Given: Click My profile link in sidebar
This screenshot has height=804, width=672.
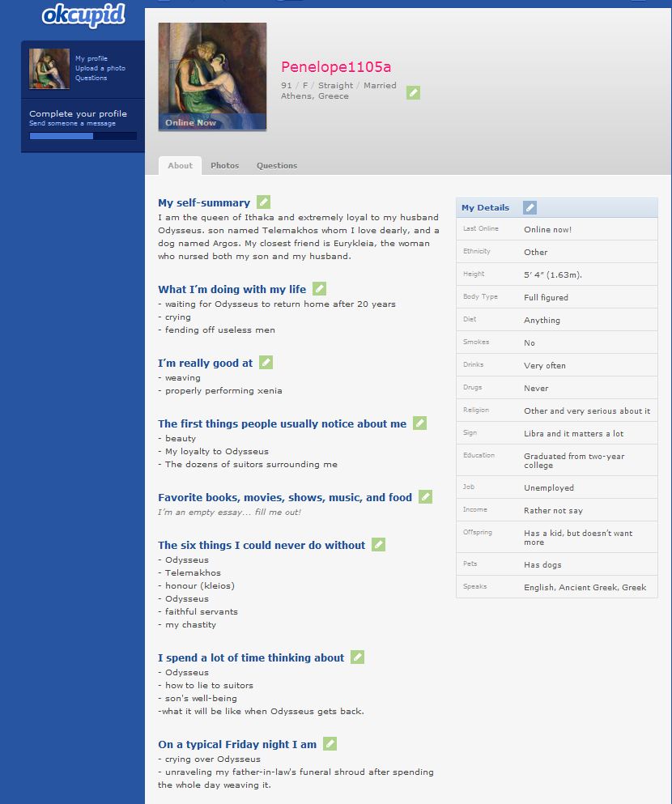Looking at the screenshot, I should (91, 59).
